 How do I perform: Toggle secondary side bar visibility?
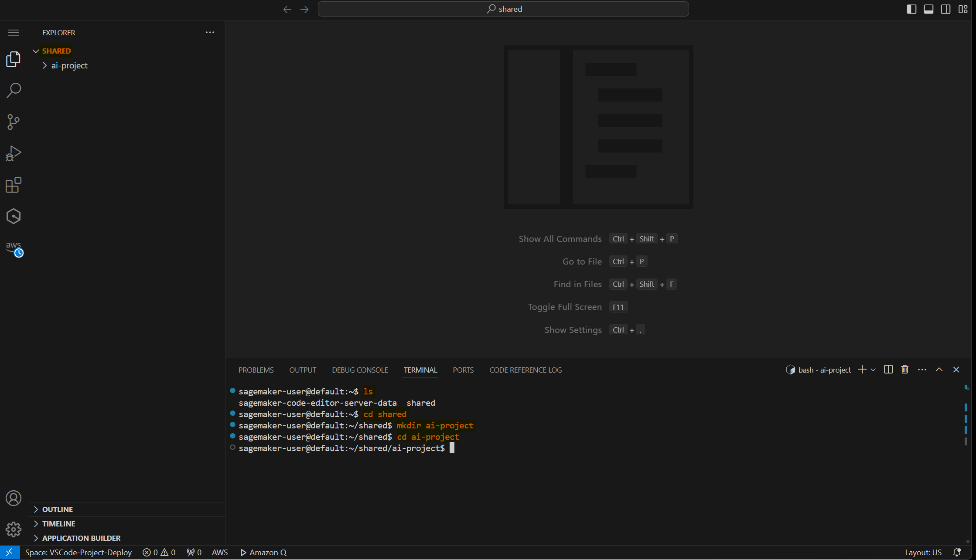click(945, 9)
